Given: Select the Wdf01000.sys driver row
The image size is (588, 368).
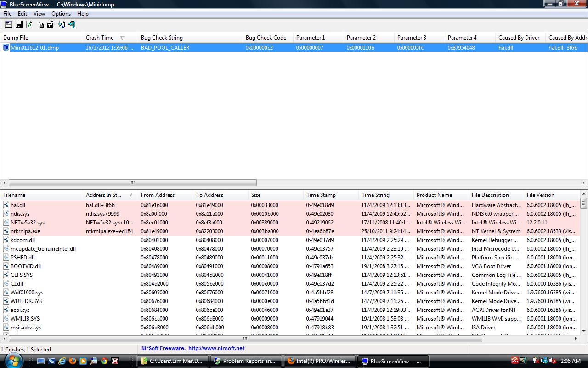Looking at the screenshot, I should tap(290, 293).
